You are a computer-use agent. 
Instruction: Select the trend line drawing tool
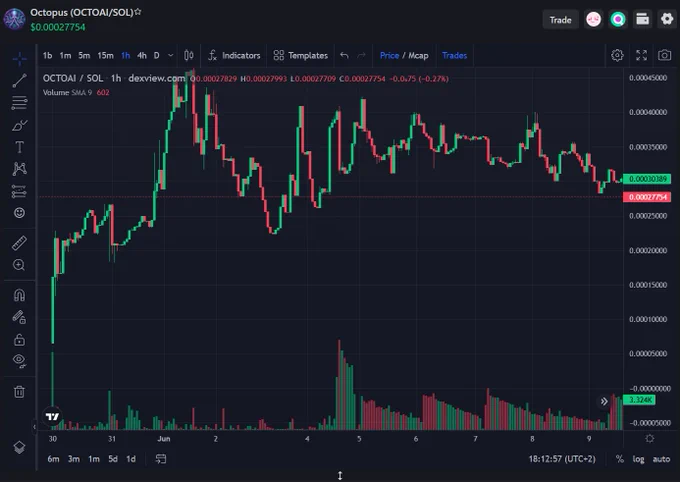pyautogui.click(x=19, y=80)
